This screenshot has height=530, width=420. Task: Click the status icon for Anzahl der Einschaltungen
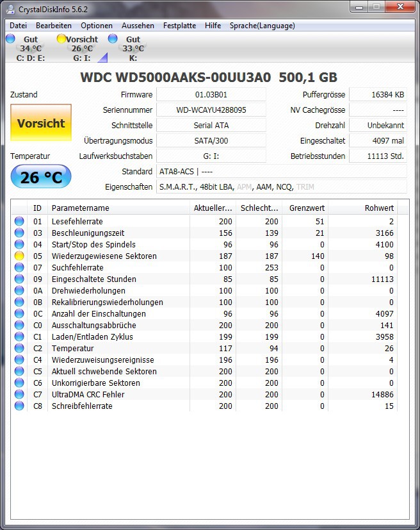[x=19, y=313]
